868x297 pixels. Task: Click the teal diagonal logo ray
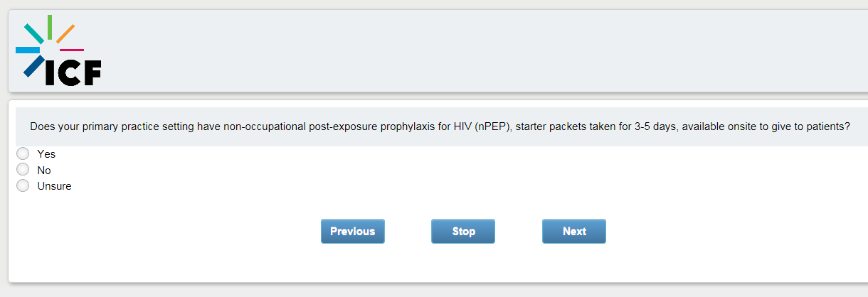tap(33, 33)
